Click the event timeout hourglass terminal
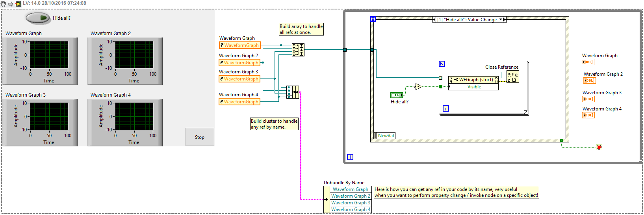The image size is (644, 215). [x=373, y=19]
